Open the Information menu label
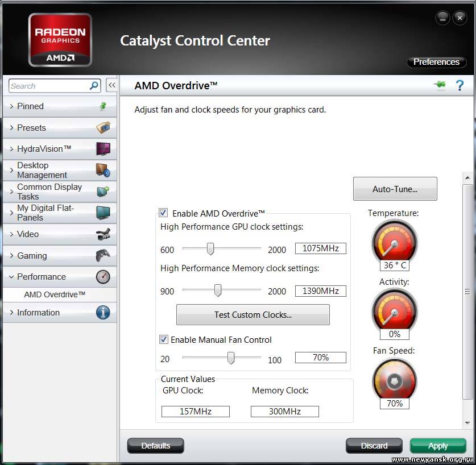 coord(38,313)
